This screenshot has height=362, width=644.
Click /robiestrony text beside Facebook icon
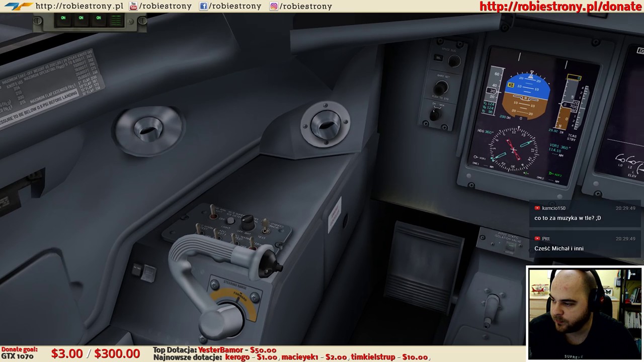point(235,6)
